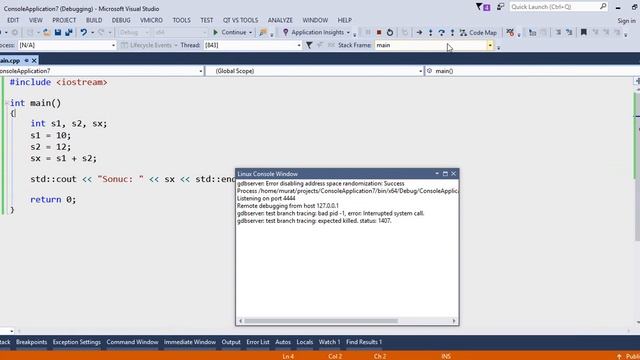This screenshot has width=640, height=360.
Task: Open the TOOLS menu
Action: tap(182, 20)
